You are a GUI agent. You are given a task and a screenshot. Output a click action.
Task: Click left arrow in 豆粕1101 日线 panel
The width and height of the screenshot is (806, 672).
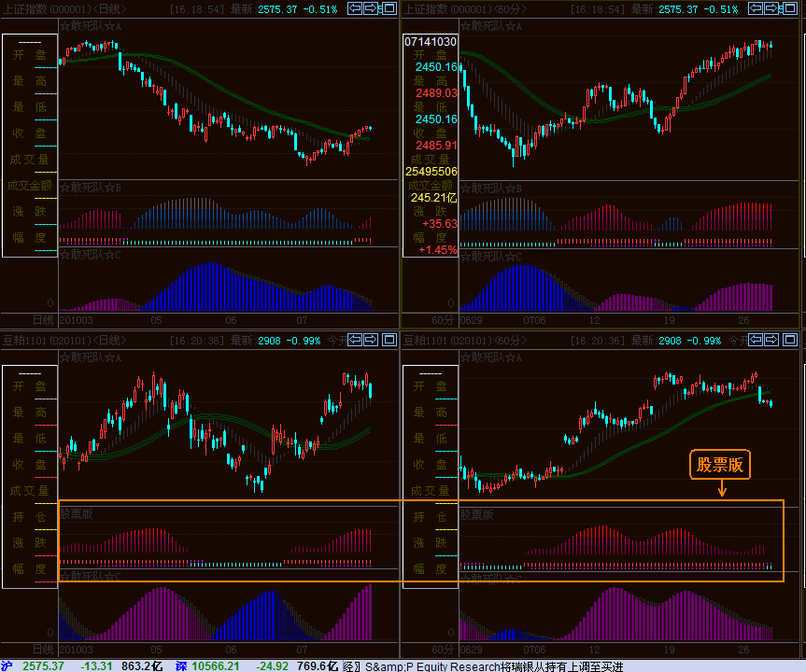point(355,340)
